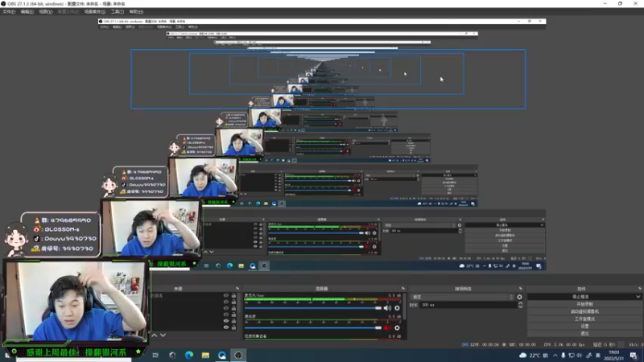The width and height of the screenshot is (644, 362).
Task: Pop out the 转场特效 dock panel
Action: [x=520, y=289]
